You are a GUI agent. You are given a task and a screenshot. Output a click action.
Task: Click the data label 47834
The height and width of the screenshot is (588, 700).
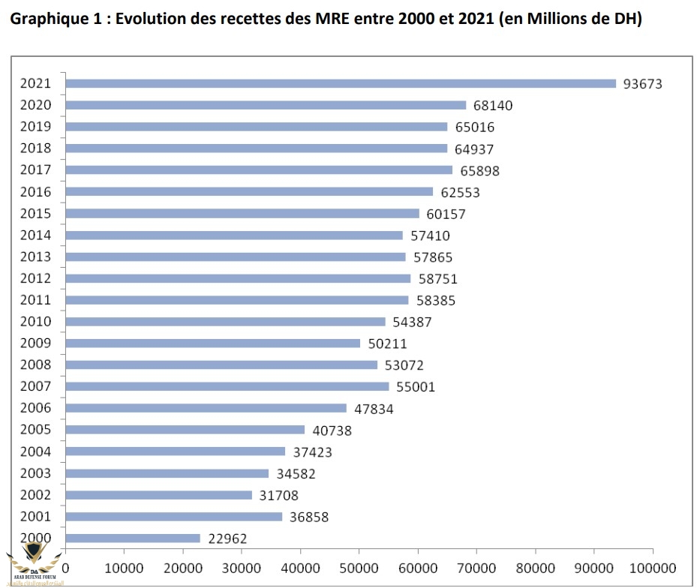point(373,409)
